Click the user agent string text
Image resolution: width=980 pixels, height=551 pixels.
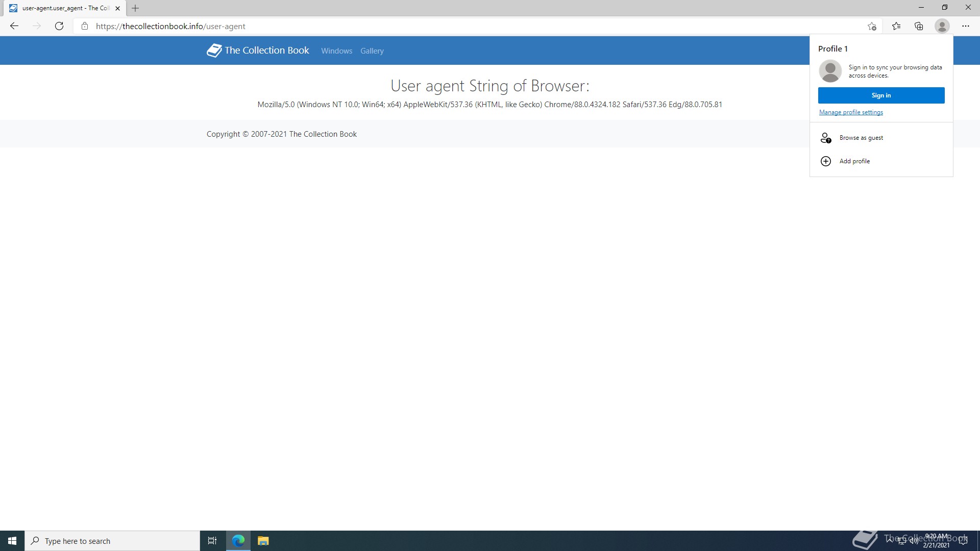coord(489,105)
